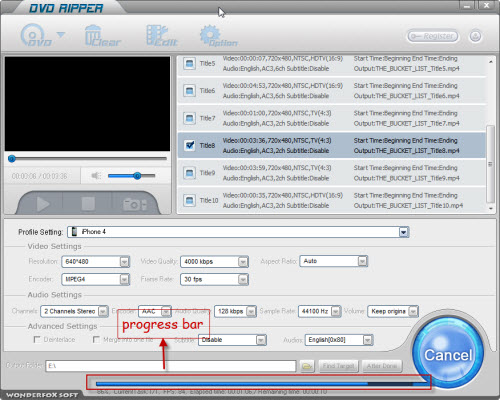The width and height of the screenshot is (500, 400).
Task: Click the title list scroll up arrow
Action: click(x=490, y=62)
